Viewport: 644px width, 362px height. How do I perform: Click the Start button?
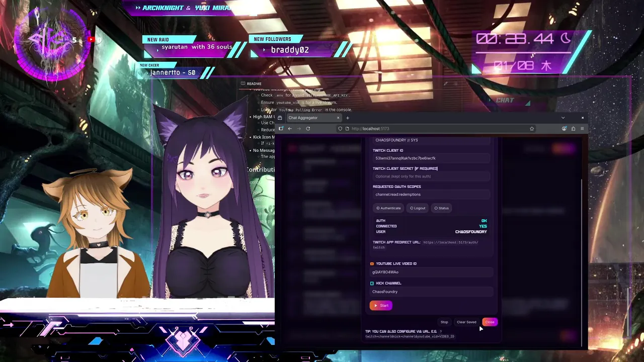(x=381, y=305)
